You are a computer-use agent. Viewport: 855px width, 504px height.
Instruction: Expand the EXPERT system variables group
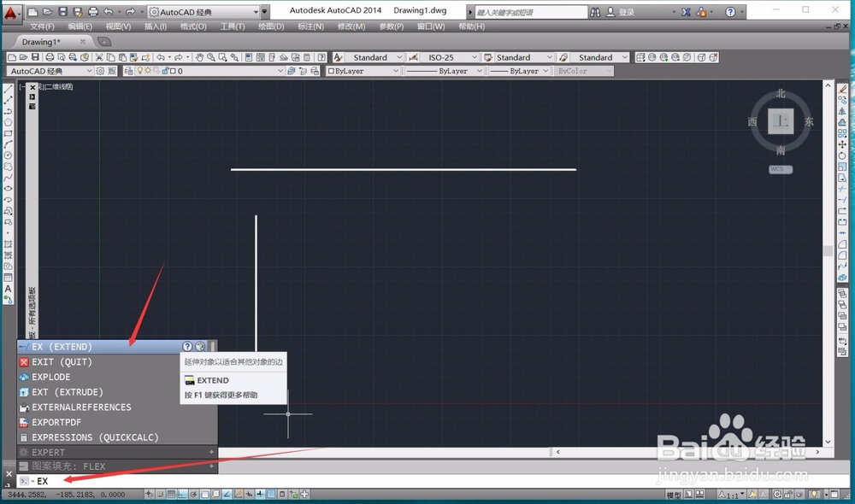[211, 452]
